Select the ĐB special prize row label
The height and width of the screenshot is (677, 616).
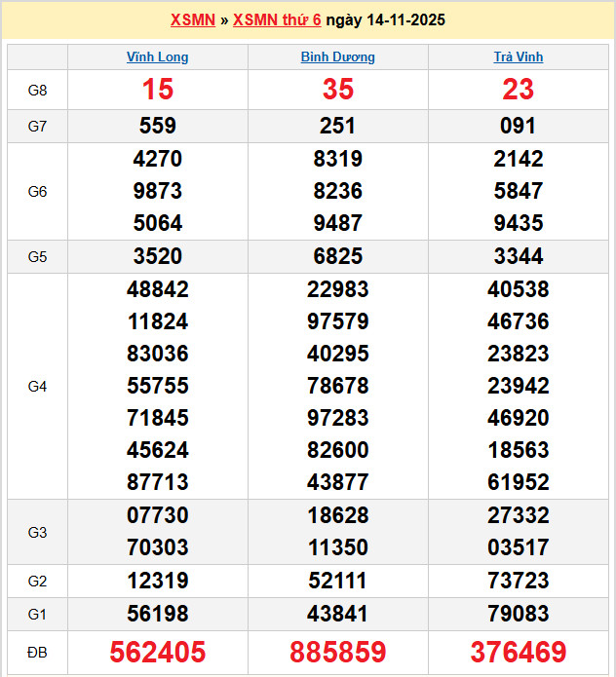coord(38,652)
